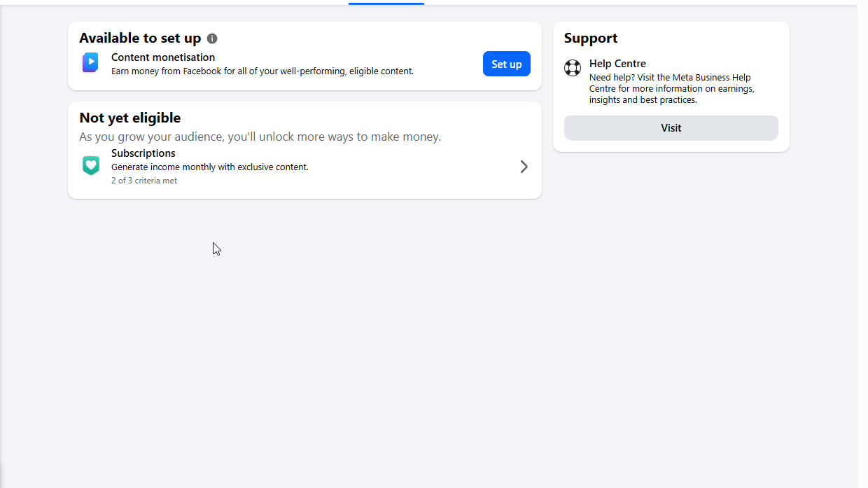Click the Subscriptions heart badge icon
Screen dimensions: 868x488
[x=90, y=166]
